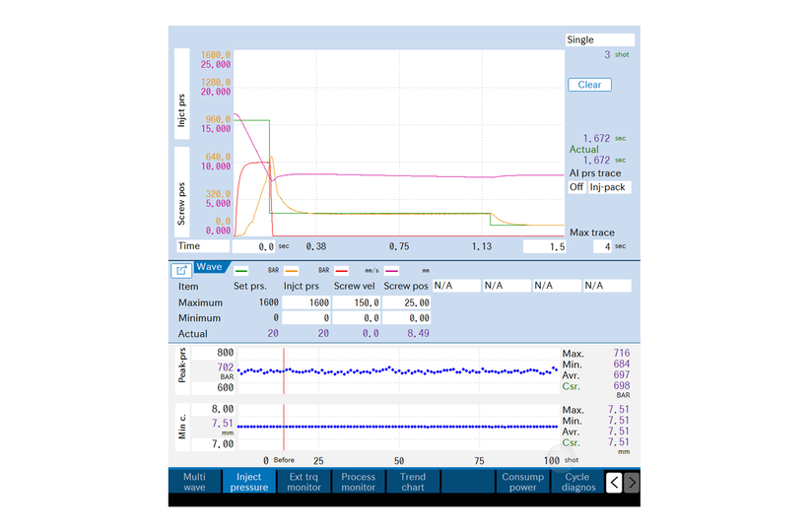Image resolution: width=810 pixels, height=532 pixels.
Task: Open the Trend chart tab
Action: coord(413,482)
